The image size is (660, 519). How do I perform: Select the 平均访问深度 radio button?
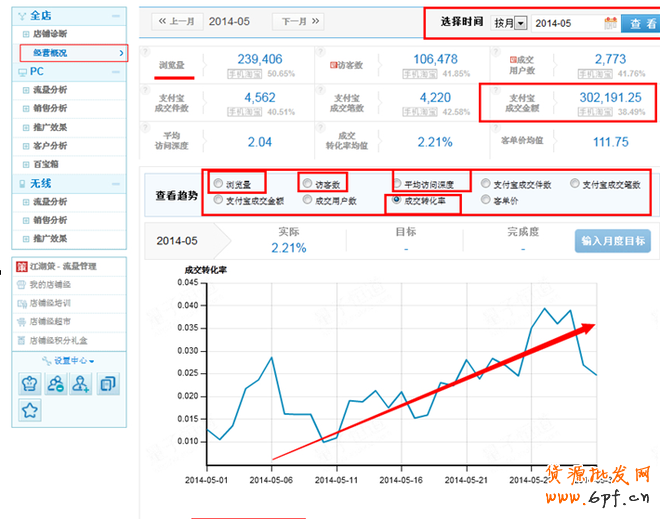(397, 183)
